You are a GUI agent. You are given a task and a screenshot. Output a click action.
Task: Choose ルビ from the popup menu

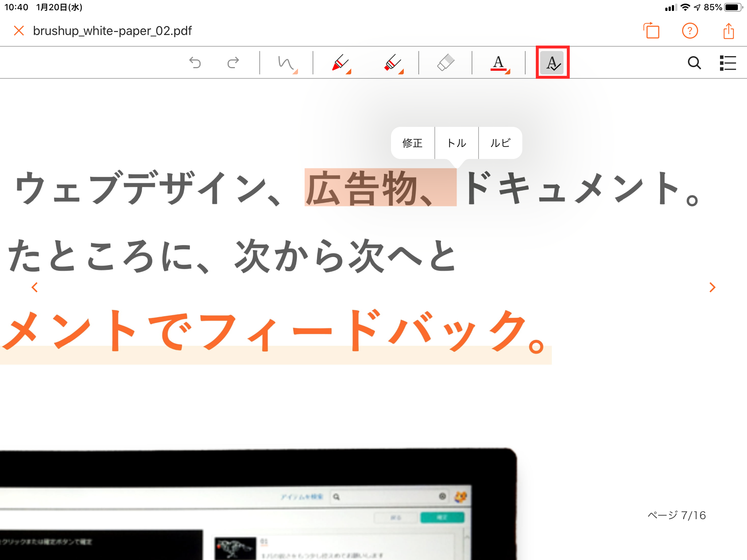pos(500,143)
